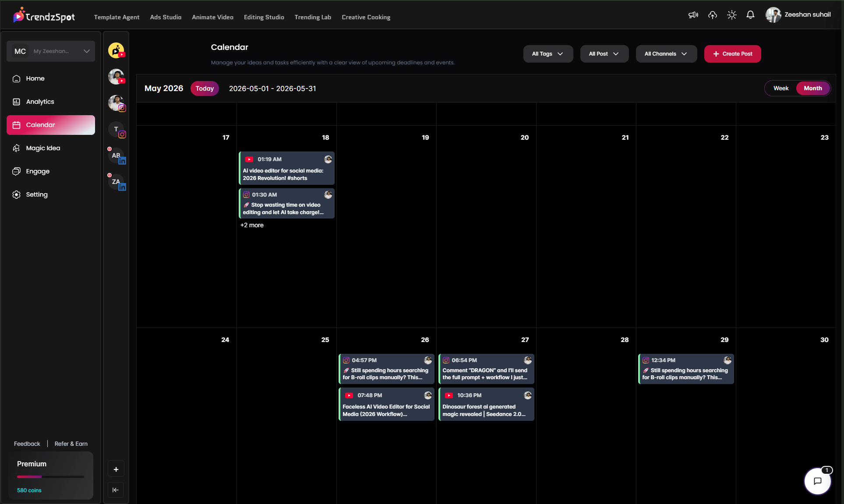Click YouTube icon on 10:36 PM post
This screenshot has height=504, width=844.
[x=448, y=395]
